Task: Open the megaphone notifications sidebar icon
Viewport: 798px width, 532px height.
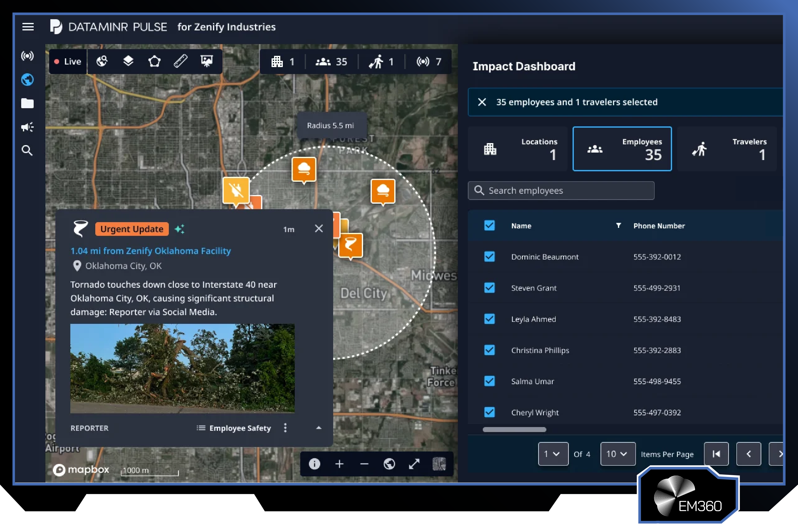Action: coord(27,127)
